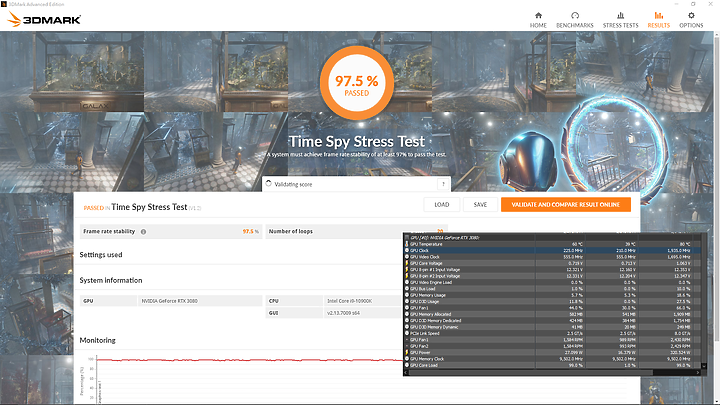The width and height of the screenshot is (720, 405).
Task: Click GPU Clock maximum value 1,935.0 MHz
Action: click(x=679, y=250)
